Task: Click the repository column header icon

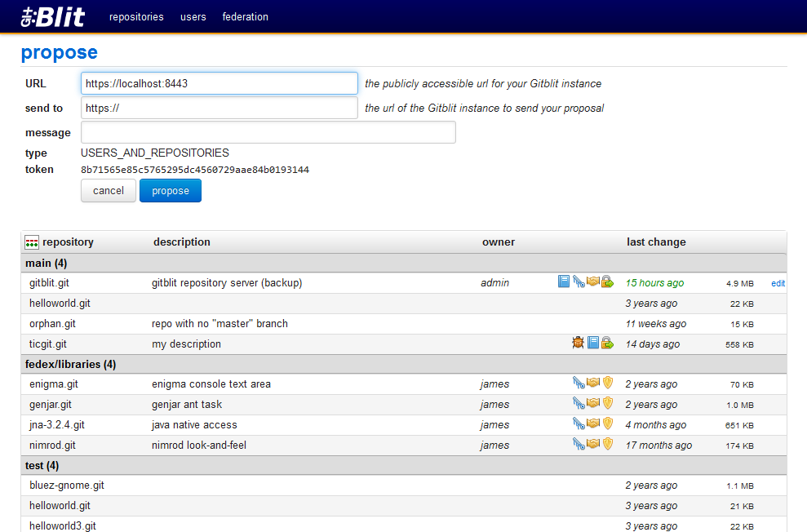Action: (x=32, y=242)
